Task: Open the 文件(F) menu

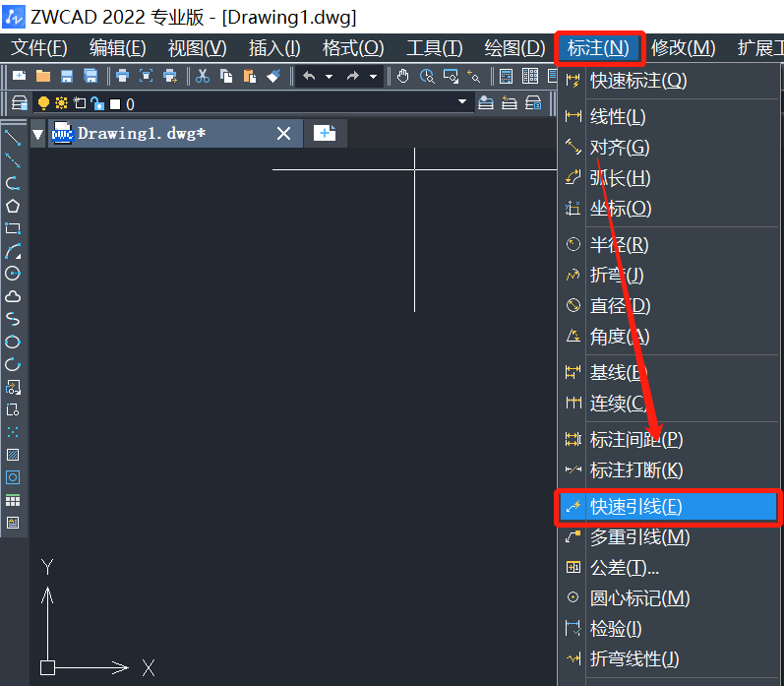Action: (39, 48)
